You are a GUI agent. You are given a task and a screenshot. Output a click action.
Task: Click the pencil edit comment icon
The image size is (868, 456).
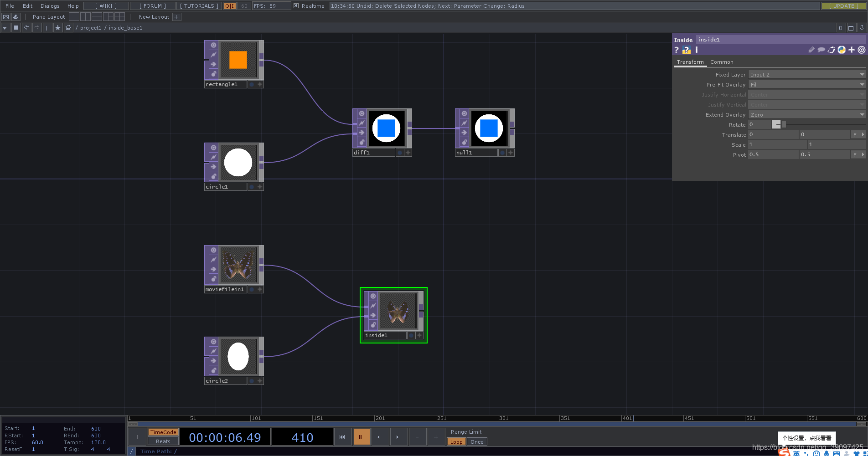811,50
